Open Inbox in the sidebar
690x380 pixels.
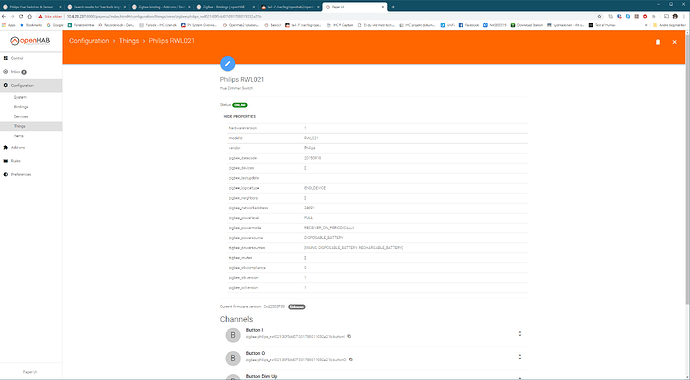point(31,72)
